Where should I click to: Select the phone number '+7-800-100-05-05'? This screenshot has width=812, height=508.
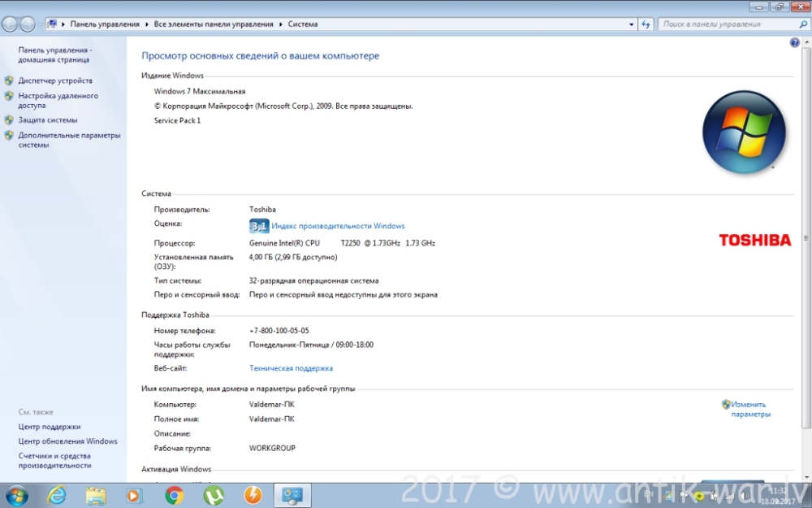279,331
